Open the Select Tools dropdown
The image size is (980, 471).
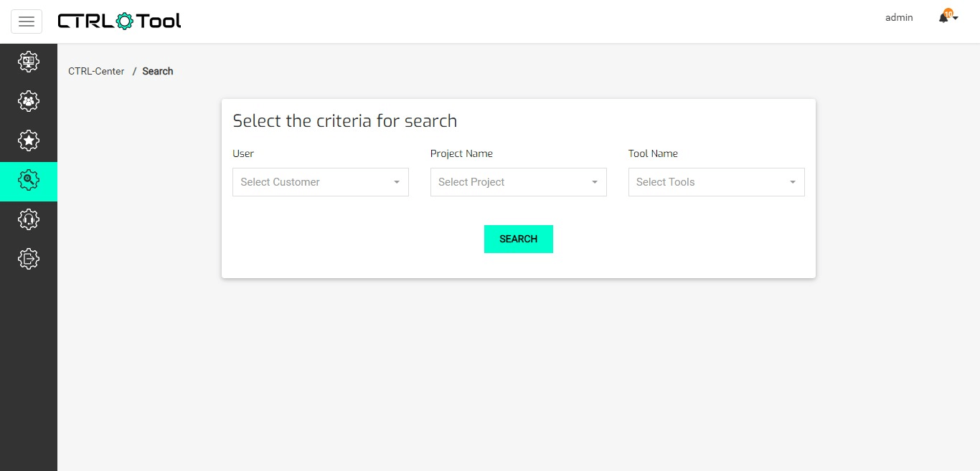(x=708, y=182)
